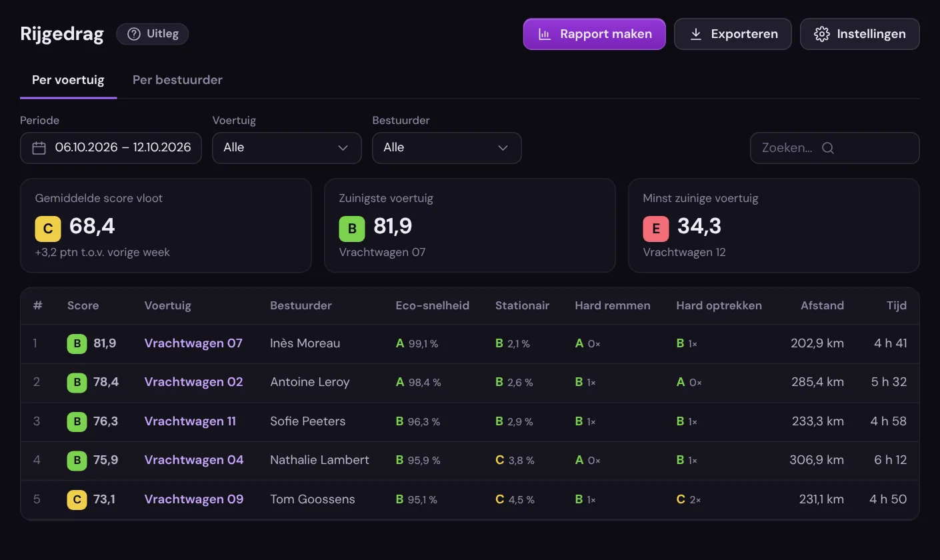Click the Exporteren button
Screen dimensions: 940x560
(733, 34)
